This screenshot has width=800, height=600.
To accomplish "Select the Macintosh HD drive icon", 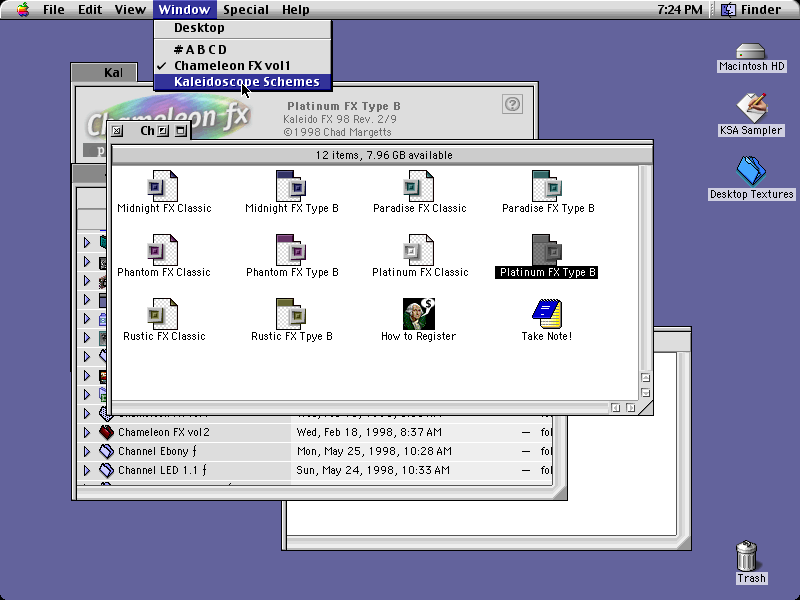I will (751, 52).
